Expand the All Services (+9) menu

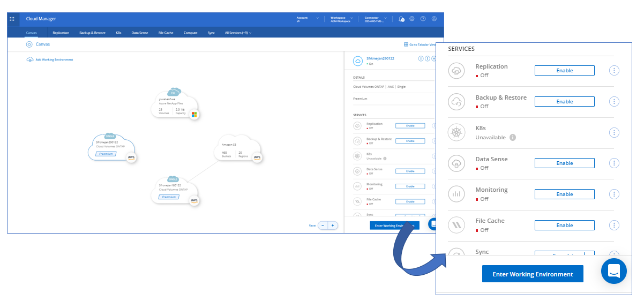pyautogui.click(x=238, y=33)
